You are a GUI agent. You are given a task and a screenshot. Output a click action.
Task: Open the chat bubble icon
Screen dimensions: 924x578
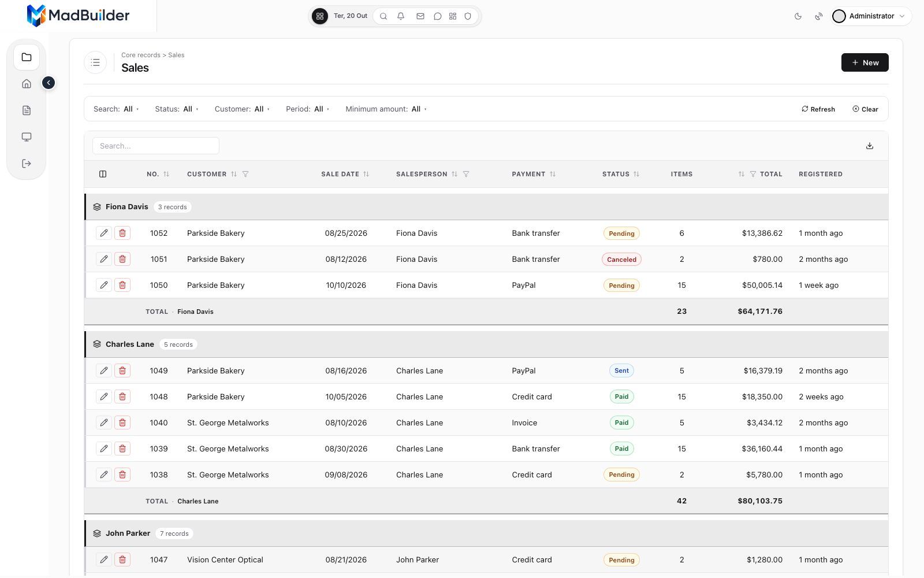438,16
